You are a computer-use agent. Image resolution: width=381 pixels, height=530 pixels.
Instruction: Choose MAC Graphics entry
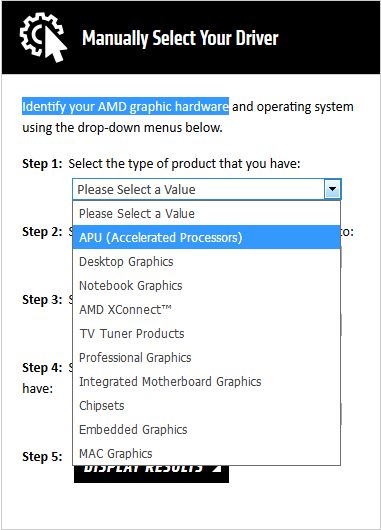coord(206,453)
